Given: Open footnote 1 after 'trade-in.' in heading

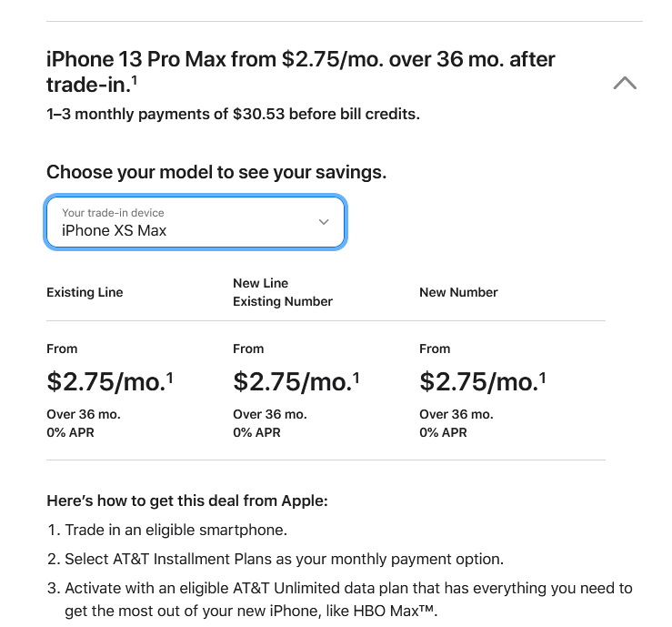Looking at the screenshot, I should (x=135, y=80).
